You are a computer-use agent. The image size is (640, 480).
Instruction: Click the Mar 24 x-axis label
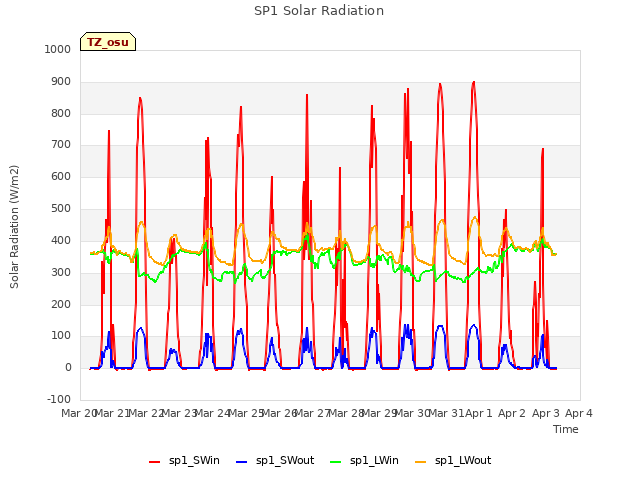(x=213, y=413)
